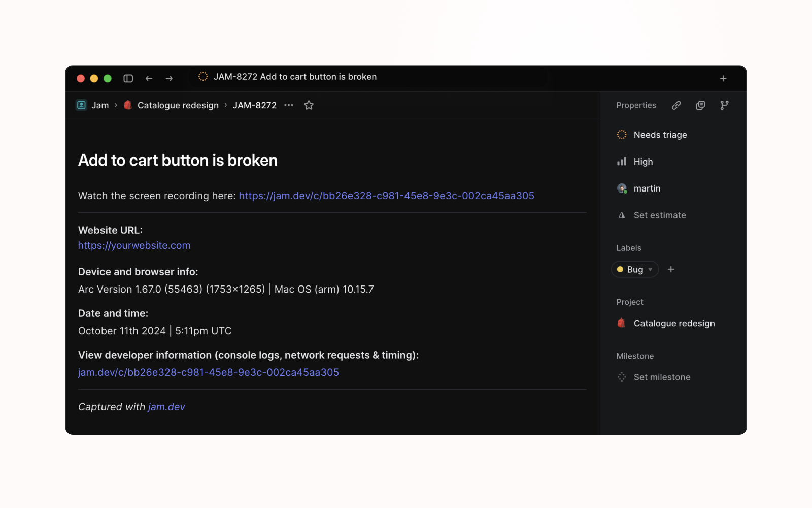Click the View developer information heading
The width and height of the screenshot is (812, 508).
coord(248,355)
